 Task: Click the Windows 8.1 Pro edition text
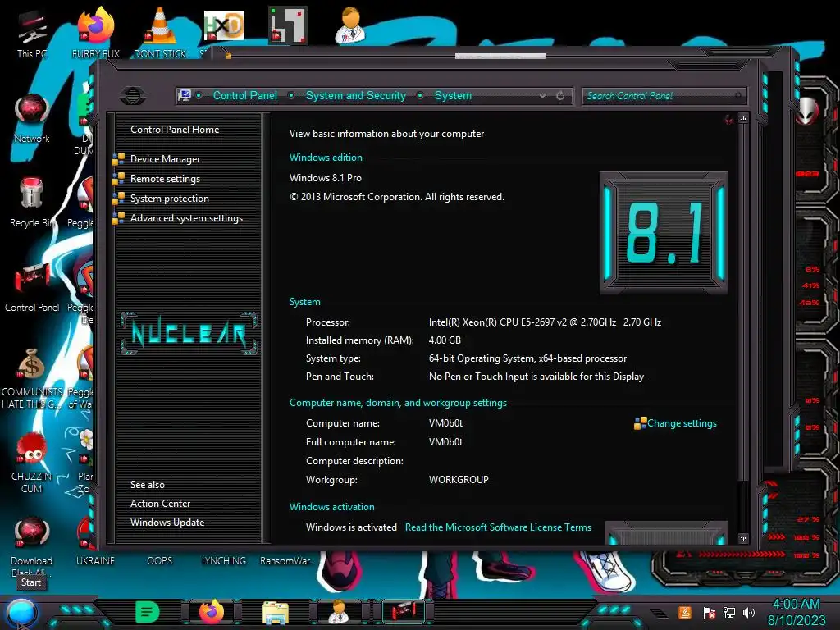pyautogui.click(x=326, y=178)
